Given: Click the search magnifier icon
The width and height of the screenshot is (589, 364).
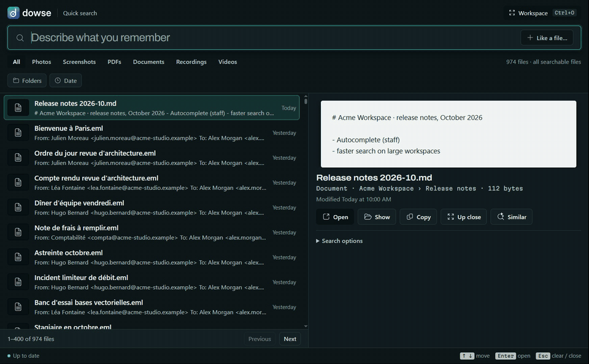Looking at the screenshot, I should coord(20,38).
